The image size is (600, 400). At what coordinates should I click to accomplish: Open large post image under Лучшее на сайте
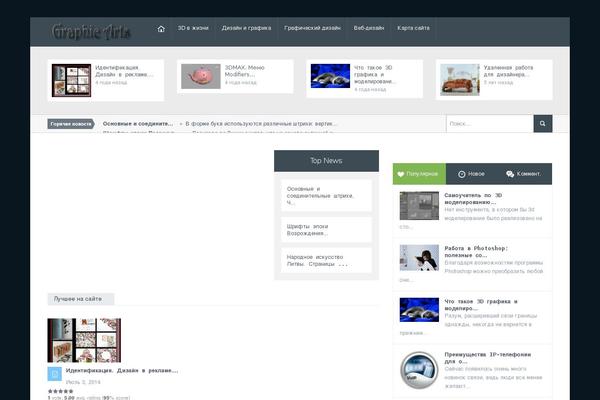84,340
